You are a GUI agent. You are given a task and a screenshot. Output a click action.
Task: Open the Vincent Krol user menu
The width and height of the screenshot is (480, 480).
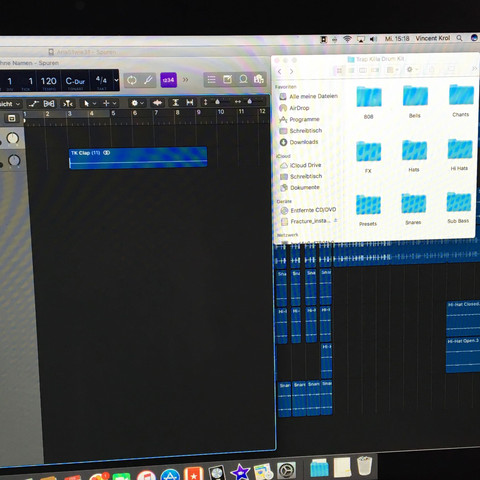(x=433, y=38)
